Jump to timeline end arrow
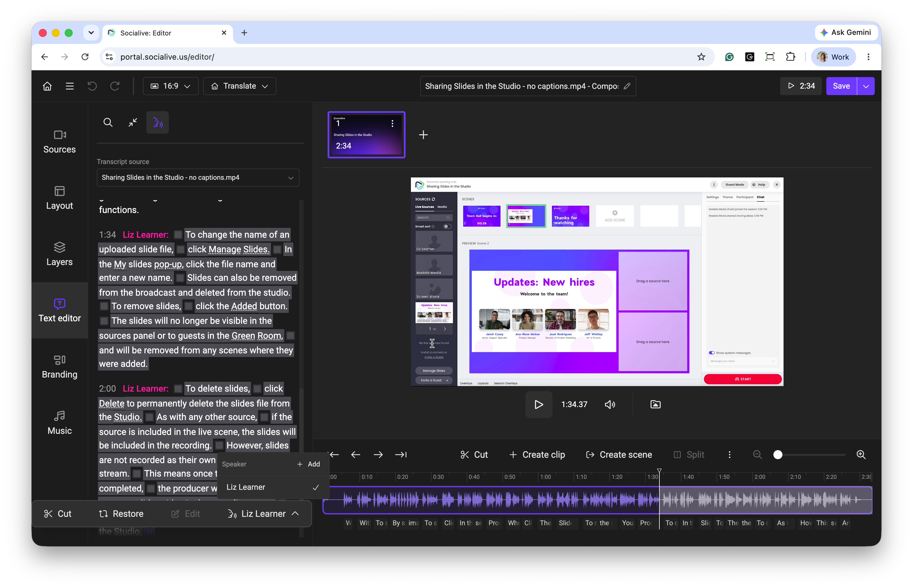This screenshot has height=588, width=913. 401,455
